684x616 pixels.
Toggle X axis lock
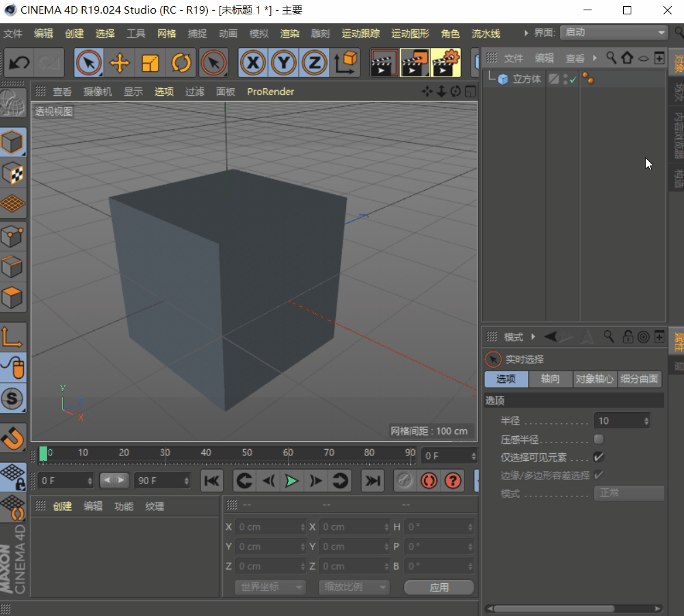253,63
